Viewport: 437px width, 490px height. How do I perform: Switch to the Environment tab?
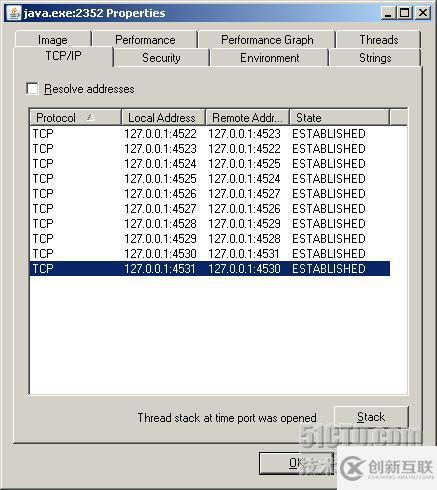tap(269, 58)
